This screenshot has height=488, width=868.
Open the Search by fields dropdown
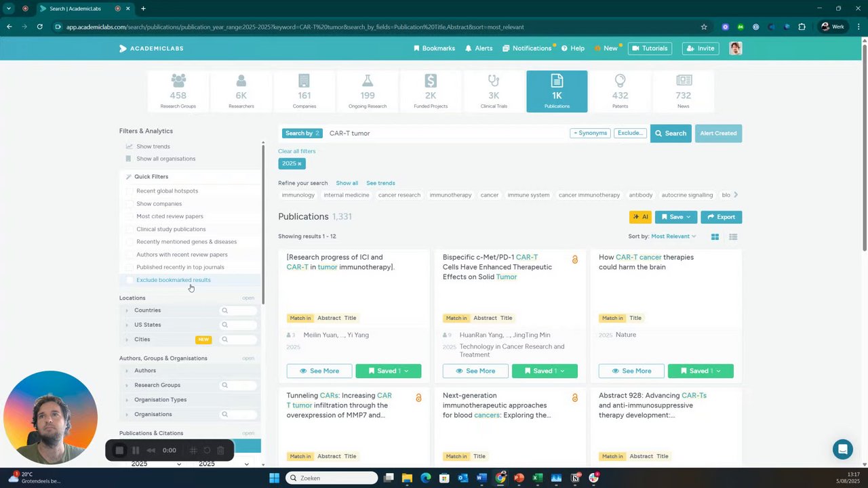302,134
